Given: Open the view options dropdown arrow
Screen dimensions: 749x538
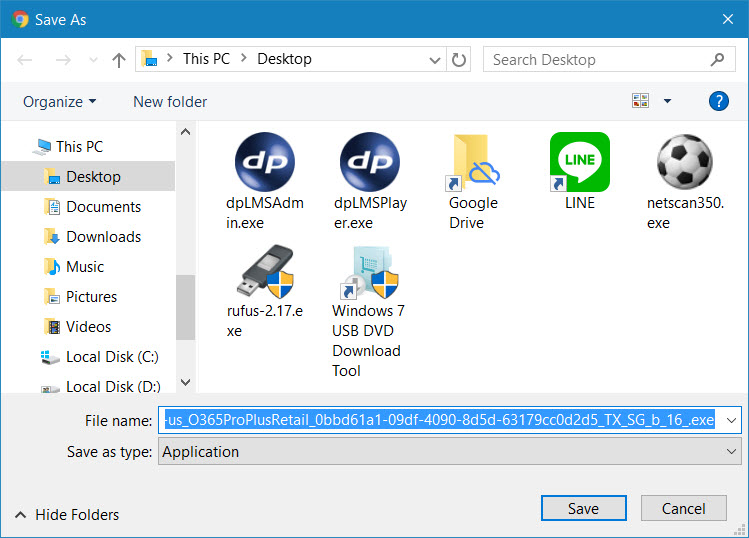Looking at the screenshot, I should pos(667,101).
